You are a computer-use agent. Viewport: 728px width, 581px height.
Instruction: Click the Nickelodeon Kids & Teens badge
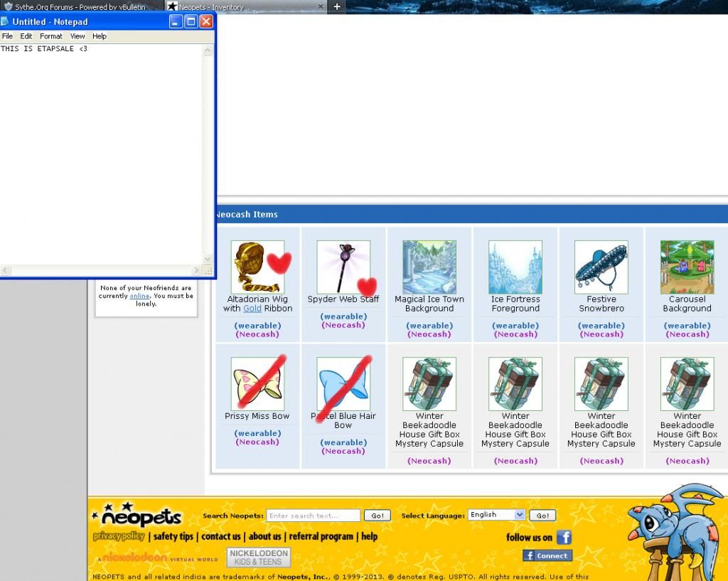coord(259,558)
